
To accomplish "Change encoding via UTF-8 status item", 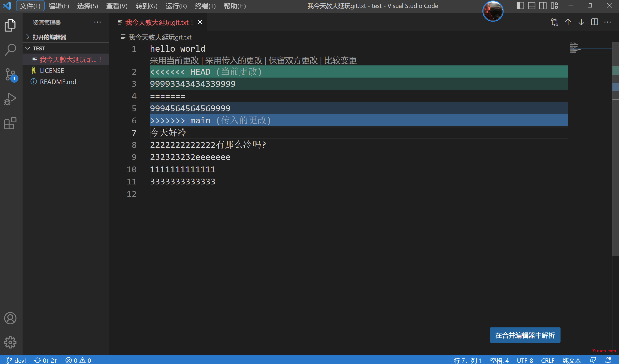I will point(525,360).
